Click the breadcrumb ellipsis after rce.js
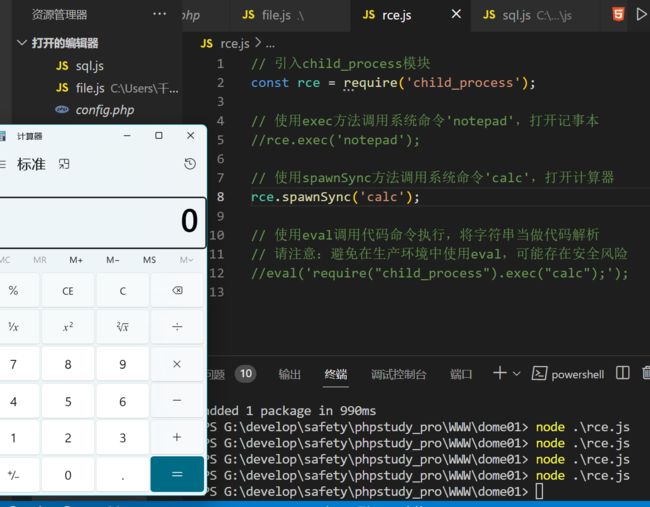The width and height of the screenshot is (650, 507). point(270,44)
